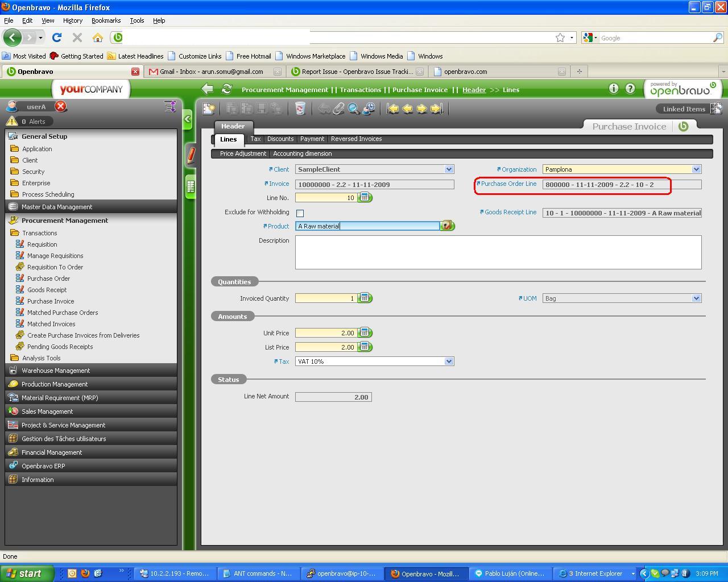
Task: Collapse the left menu with green arrow
Action: [187, 119]
